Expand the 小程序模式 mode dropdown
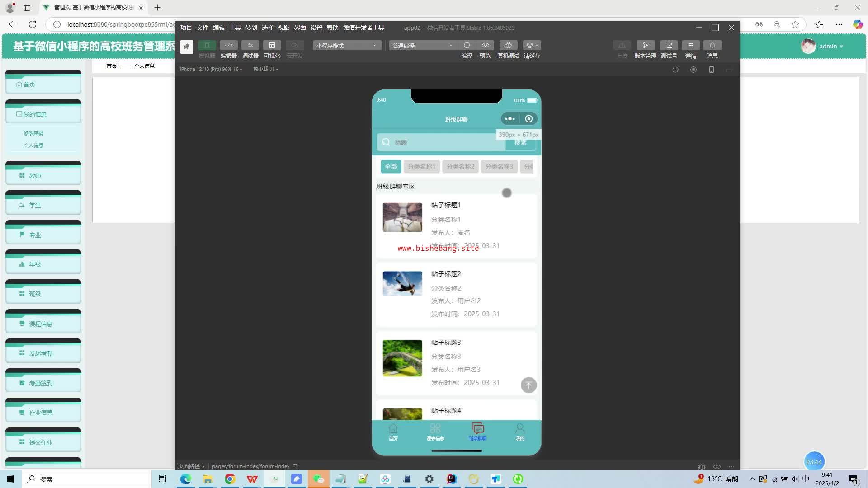 pyautogui.click(x=346, y=46)
